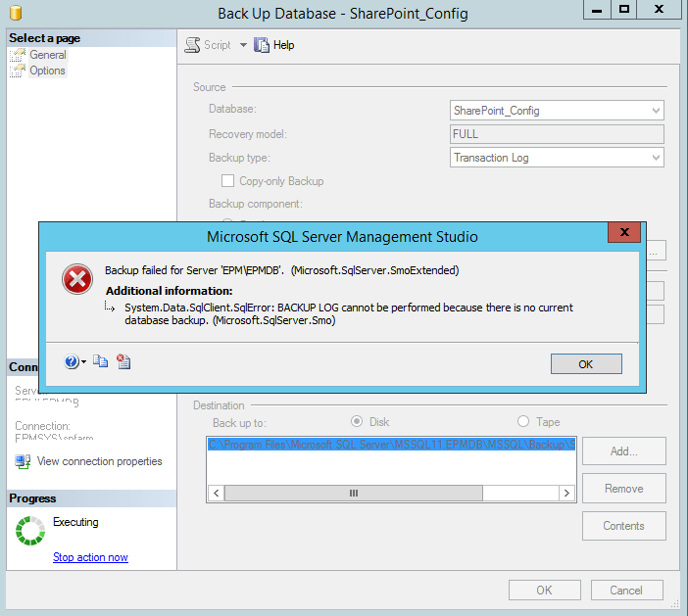Screen dimensions: 688x616
Task: Click the database icon in the title bar
Action: pyautogui.click(x=16, y=13)
